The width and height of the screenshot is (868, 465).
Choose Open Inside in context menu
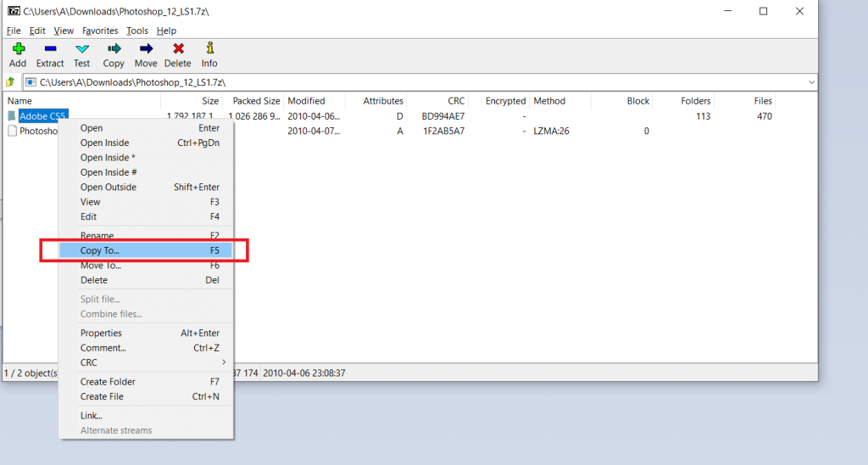(146, 143)
